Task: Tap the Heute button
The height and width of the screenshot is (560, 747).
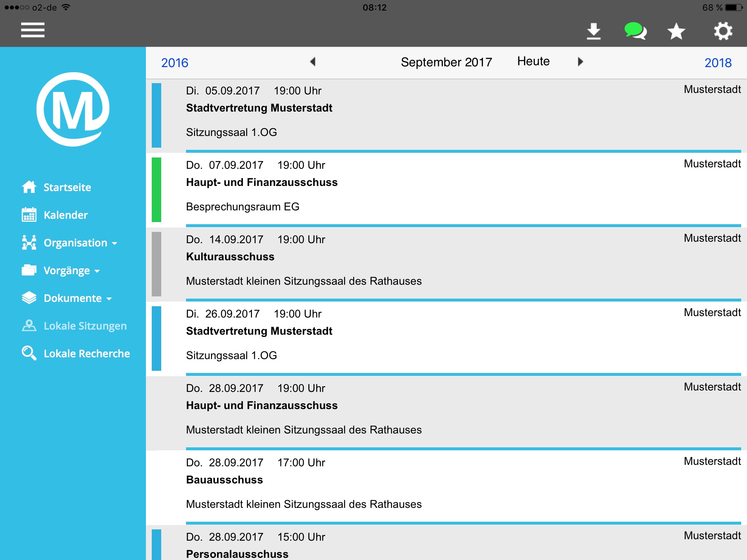Action: (533, 61)
